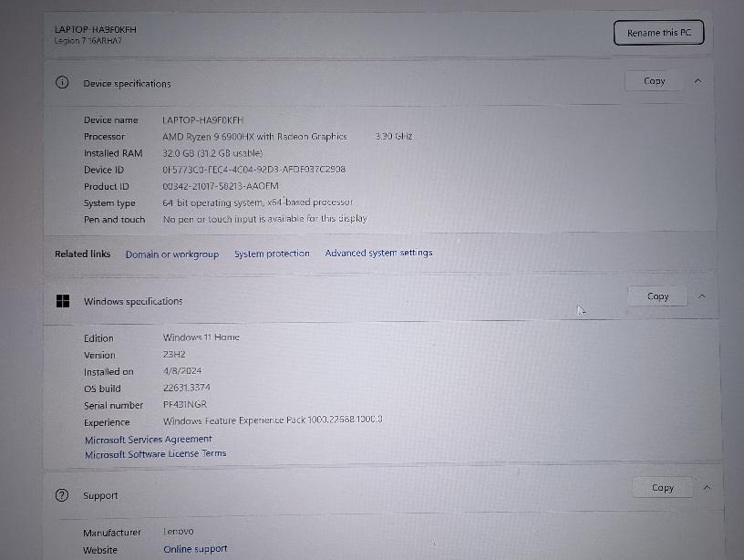744x560 pixels.
Task: Click the Experience label
Action: coord(107,422)
